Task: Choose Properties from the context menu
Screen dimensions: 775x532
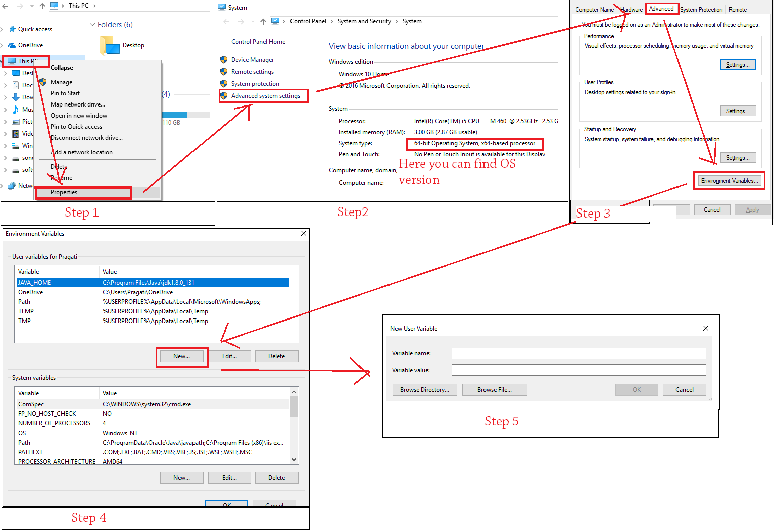Action: [64, 192]
